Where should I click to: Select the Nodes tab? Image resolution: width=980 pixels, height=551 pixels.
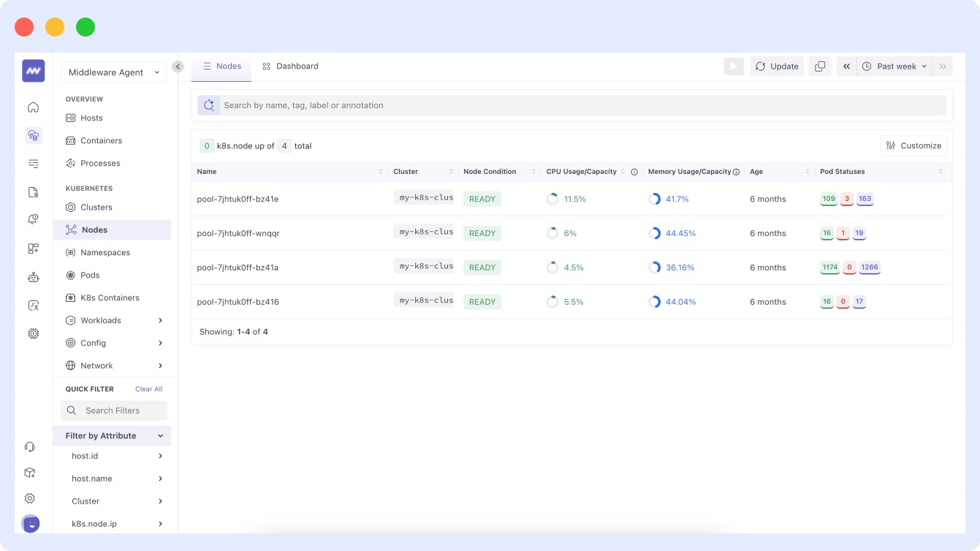pos(221,66)
